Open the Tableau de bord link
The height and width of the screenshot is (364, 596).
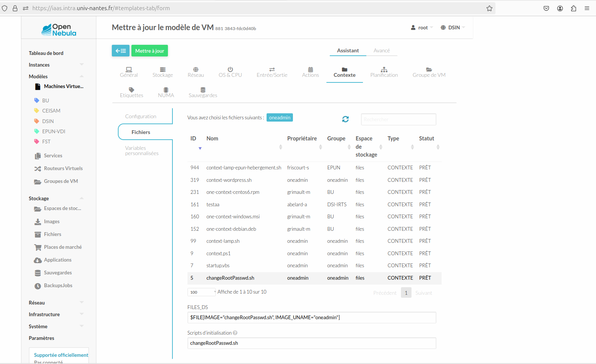tap(46, 53)
